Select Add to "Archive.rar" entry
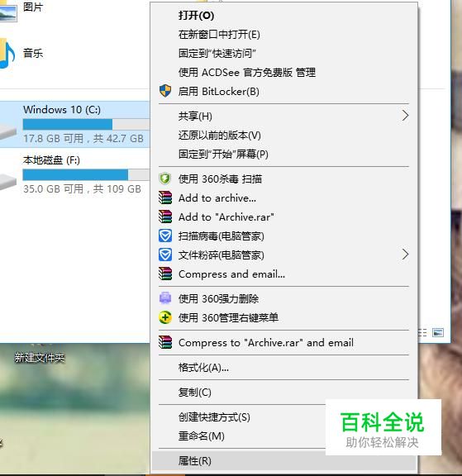The width and height of the screenshot is (462, 476). click(284, 217)
